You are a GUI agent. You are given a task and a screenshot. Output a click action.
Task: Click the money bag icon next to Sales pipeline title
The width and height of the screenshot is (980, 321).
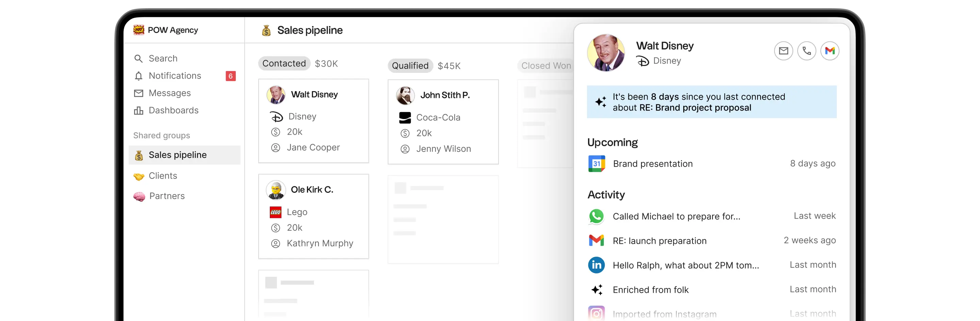coord(266,30)
